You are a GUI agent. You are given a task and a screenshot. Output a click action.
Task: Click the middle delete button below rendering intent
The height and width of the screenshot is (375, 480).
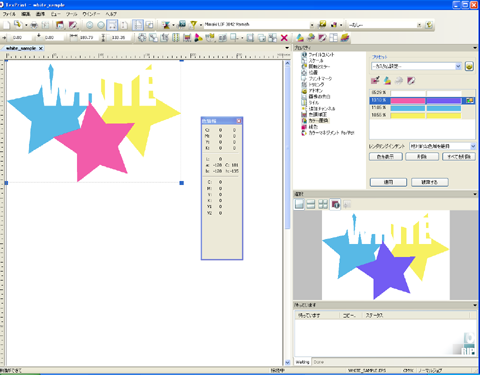pyautogui.click(x=422, y=157)
